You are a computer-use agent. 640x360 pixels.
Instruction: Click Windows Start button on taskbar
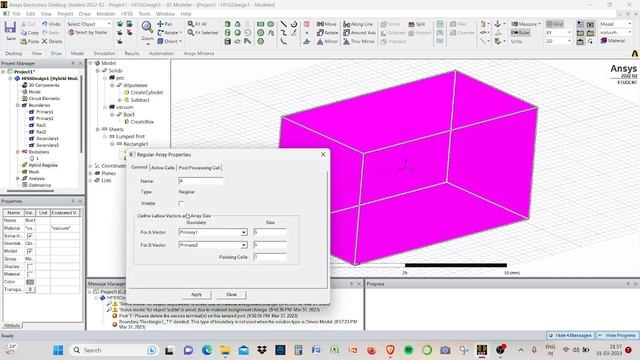58,350
